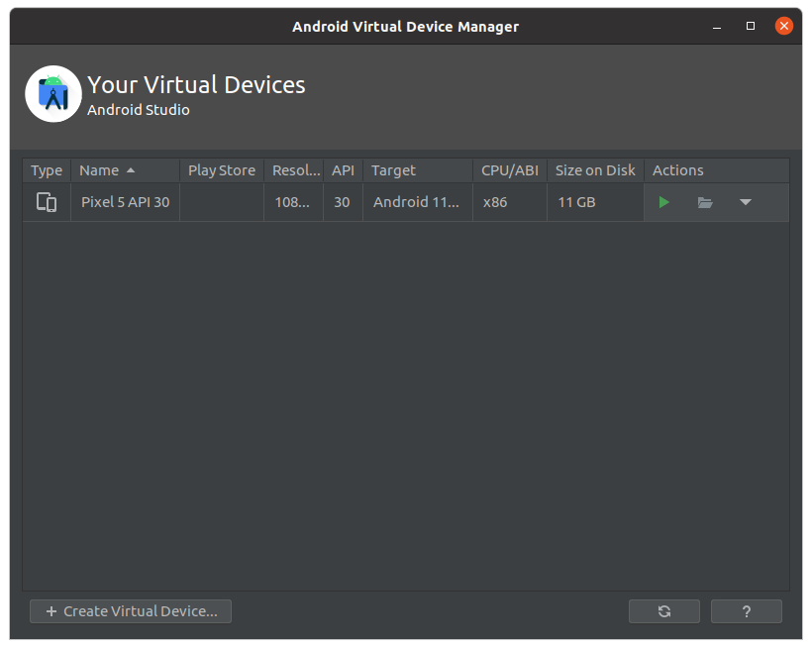Sort by the Name column header
Image resolution: width=812 pixels, height=649 pixels.
click(125, 170)
